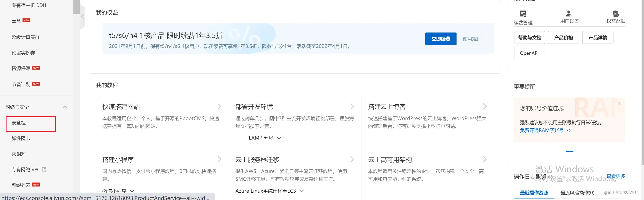
Task: Open the 免费开通RAM子账号 link
Action: click(546, 130)
